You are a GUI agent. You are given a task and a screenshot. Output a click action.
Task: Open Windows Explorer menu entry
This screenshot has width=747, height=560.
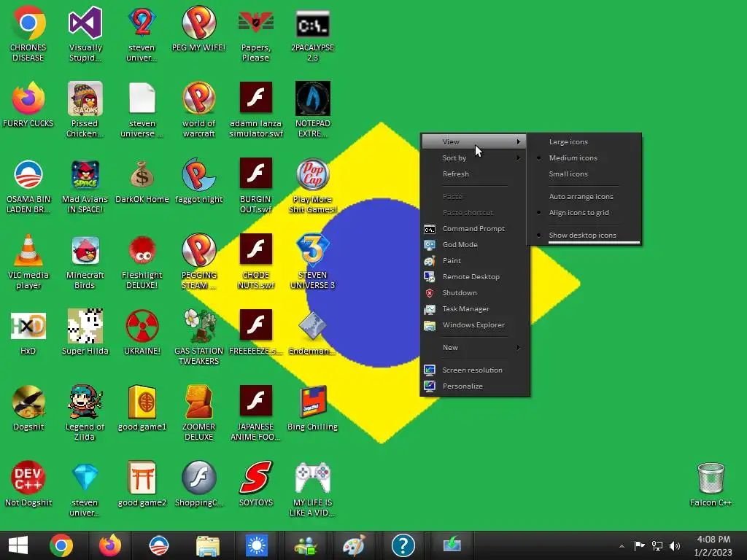(x=474, y=325)
